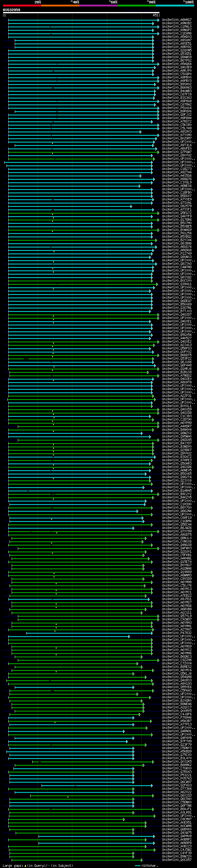Click the UniRef100_B1ARA5 hit label
This screenshot has width=197, height=868.
pos(177,491)
